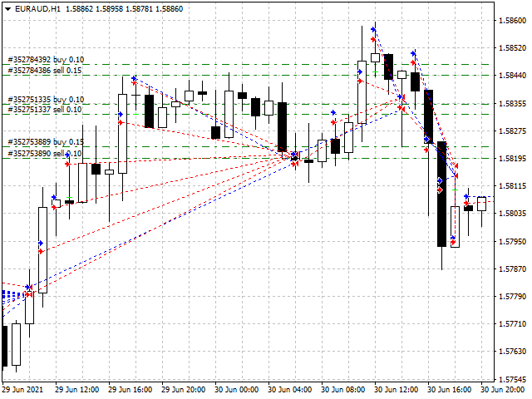Click the 30 Jun 20:00 time label
The height and width of the screenshot is (399, 532).
point(502,390)
